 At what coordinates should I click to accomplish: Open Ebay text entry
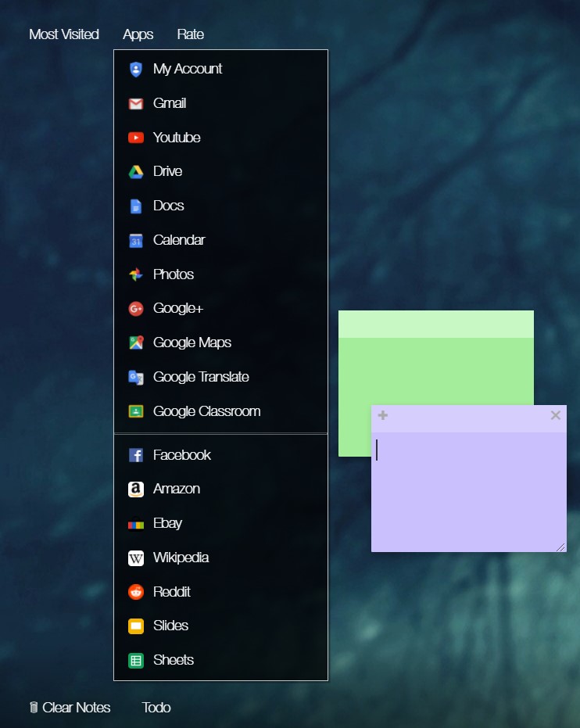pos(167,523)
